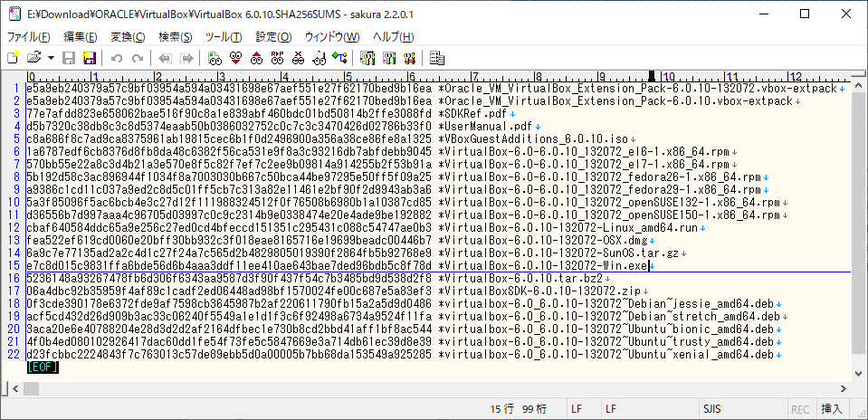The width and height of the screenshot is (868, 420).
Task: Click the Ubuntu~xenial deb filename
Action: (x=606, y=354)
